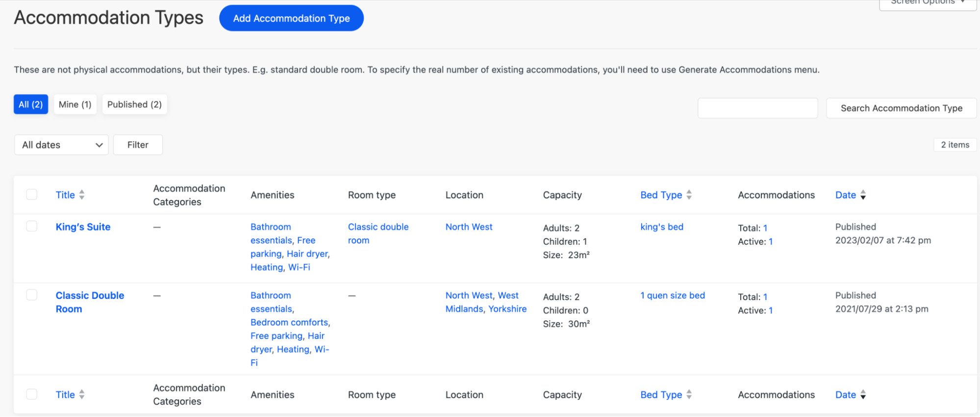Click Classic double room in Room type column

378,234
